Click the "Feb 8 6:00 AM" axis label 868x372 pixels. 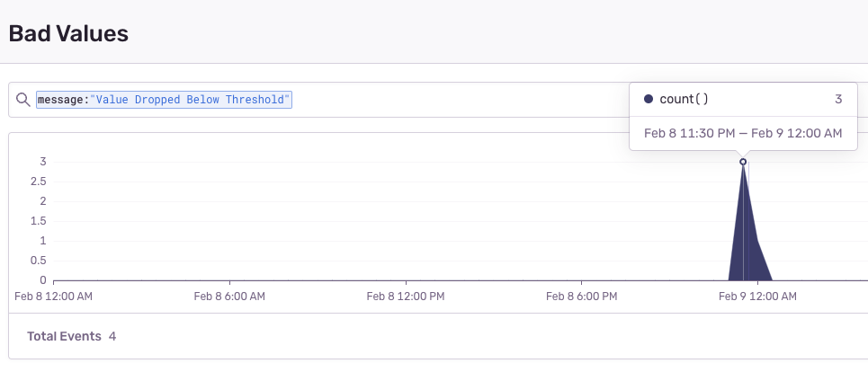coord(229,297)
